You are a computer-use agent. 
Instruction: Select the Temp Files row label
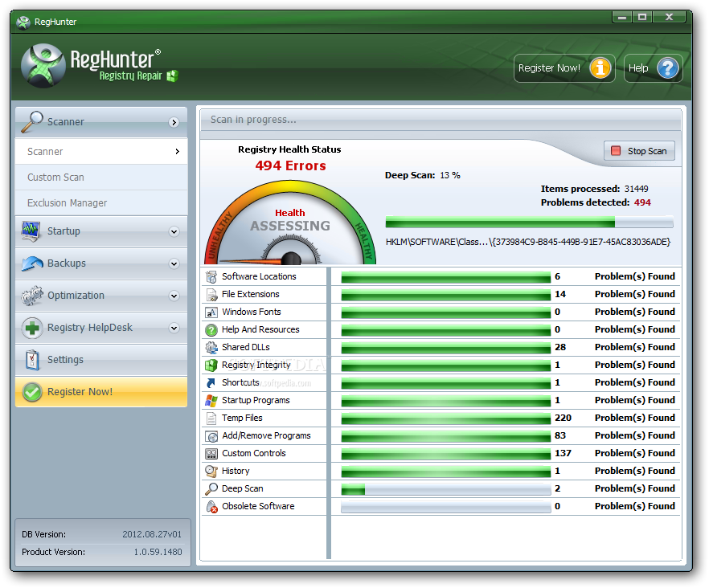(242, 418)
